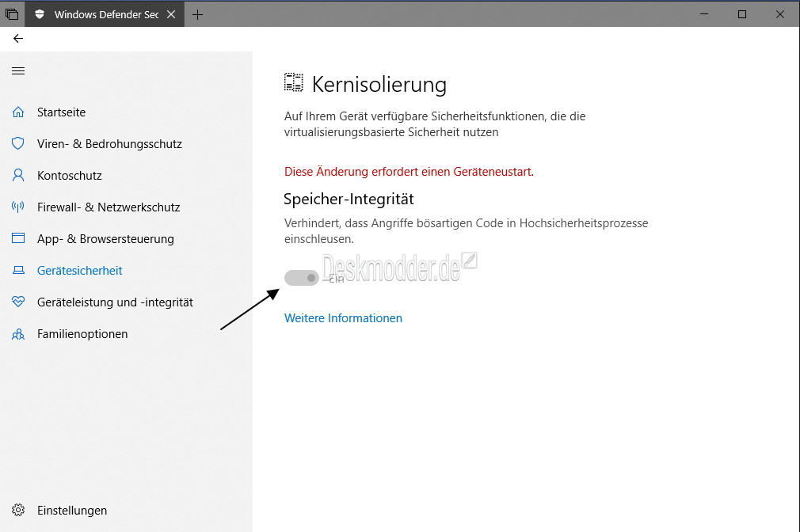The height and width of the screenshot is (532, 800).
Task: Click the tab overview icon in title bar
Action: (12, 14)
